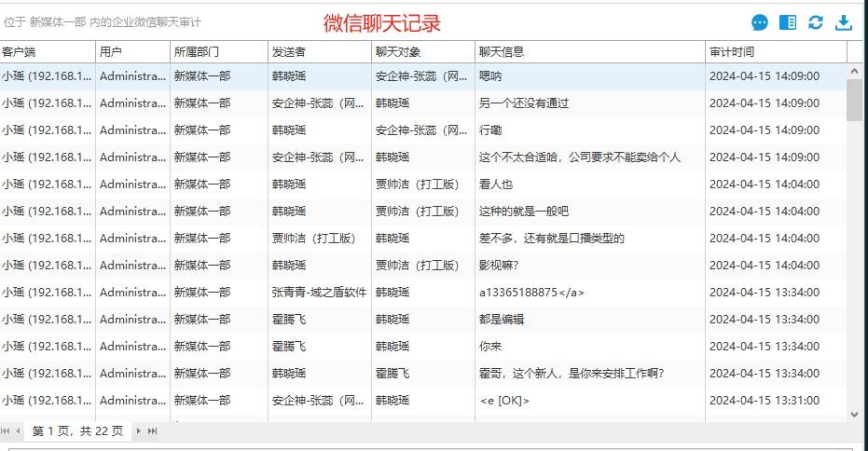This screenshot has height=451, width=868.
Task: Click chat target 霍腾飞 cell
Action: (392, 374)
